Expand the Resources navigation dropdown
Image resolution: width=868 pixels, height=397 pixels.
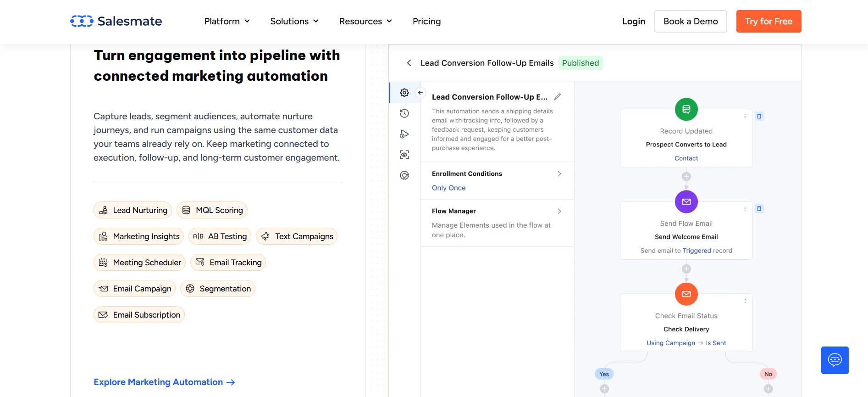pyautogui.click(x=365, y=22)
